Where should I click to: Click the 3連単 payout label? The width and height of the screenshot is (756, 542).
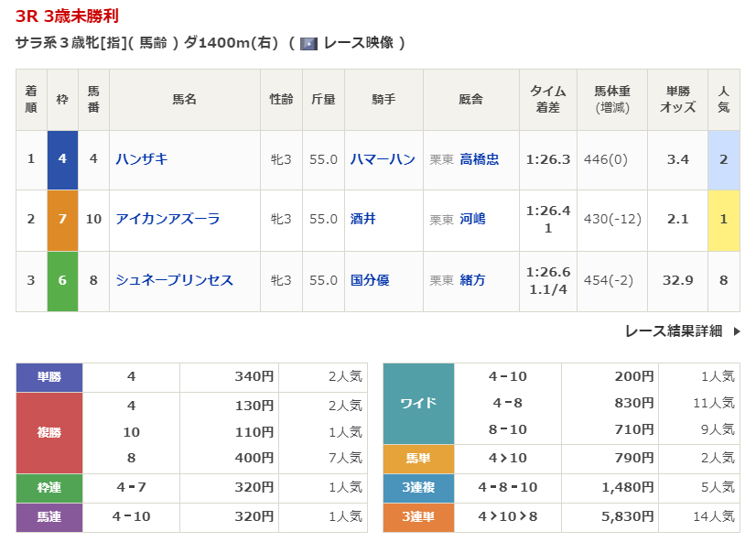tap(418, 517)
